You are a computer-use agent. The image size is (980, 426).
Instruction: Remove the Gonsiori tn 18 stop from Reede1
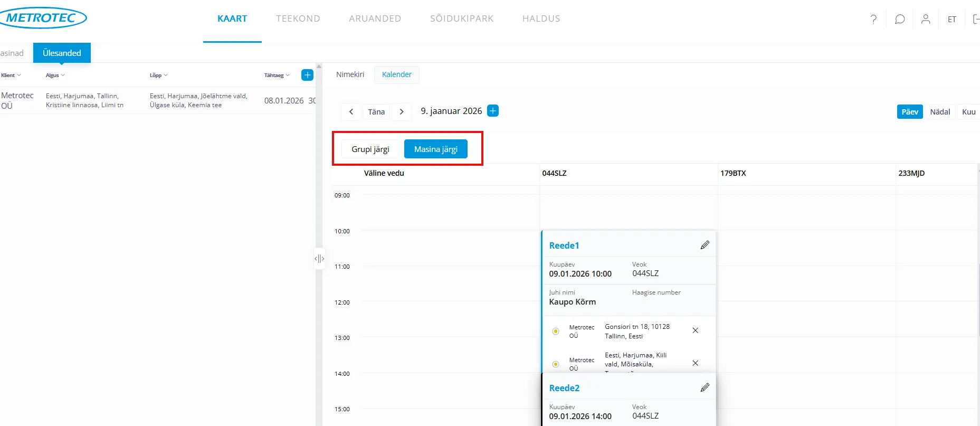tap(695, 330)
